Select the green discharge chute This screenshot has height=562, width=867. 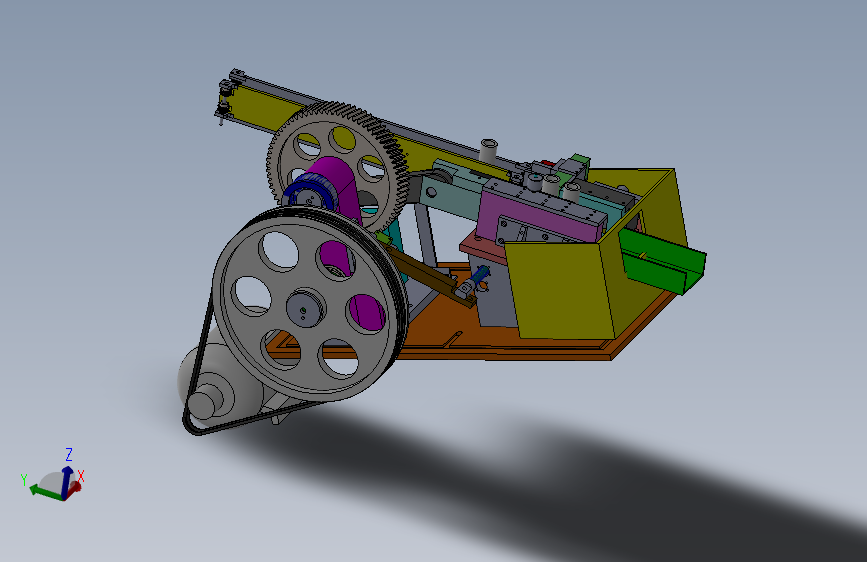[x=662, y=260]
